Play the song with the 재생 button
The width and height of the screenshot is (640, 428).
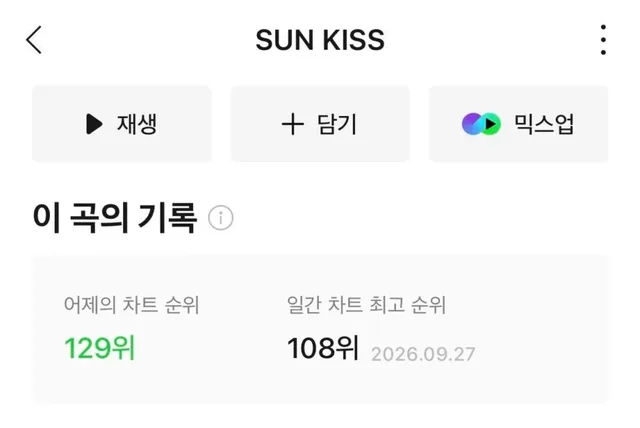coord(122,124)
